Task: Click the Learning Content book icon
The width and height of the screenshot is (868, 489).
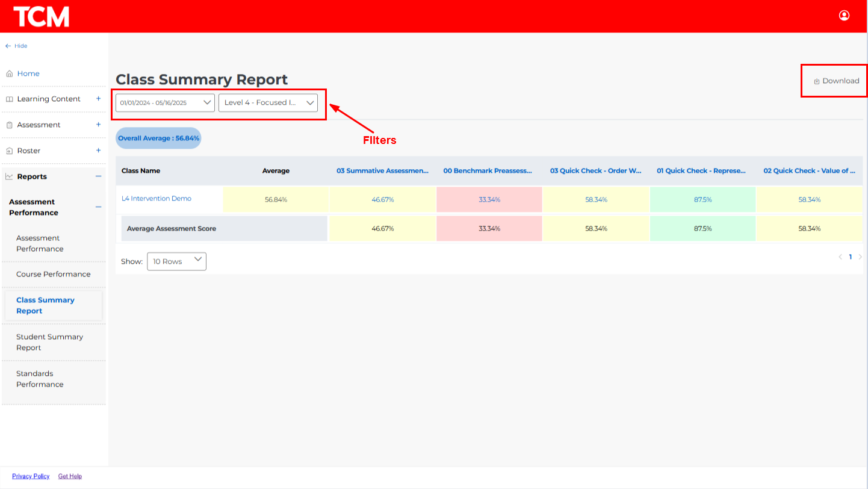Action: click(x=9, y=99)
